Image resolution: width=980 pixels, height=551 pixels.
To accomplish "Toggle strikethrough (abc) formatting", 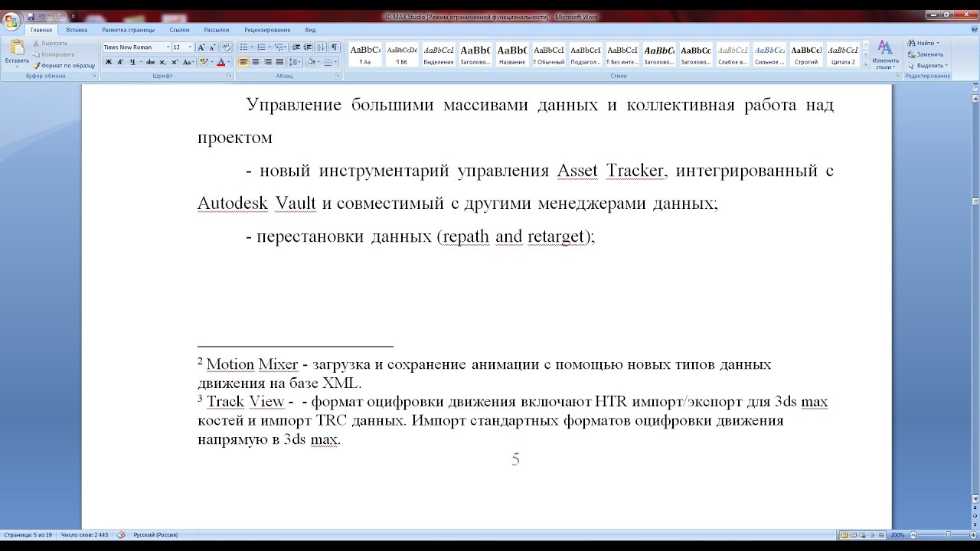I will point(150,62).
